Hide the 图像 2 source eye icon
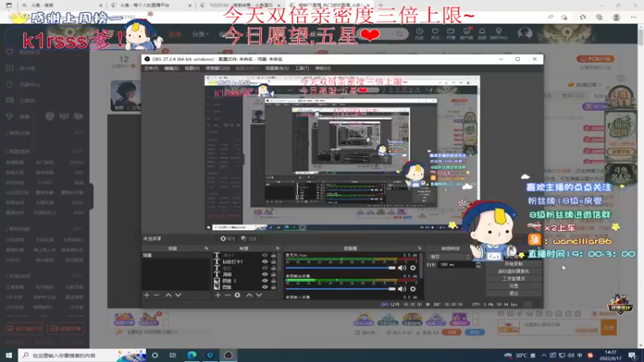This screenshot has height=362, width=644. (x=265, y=281)
